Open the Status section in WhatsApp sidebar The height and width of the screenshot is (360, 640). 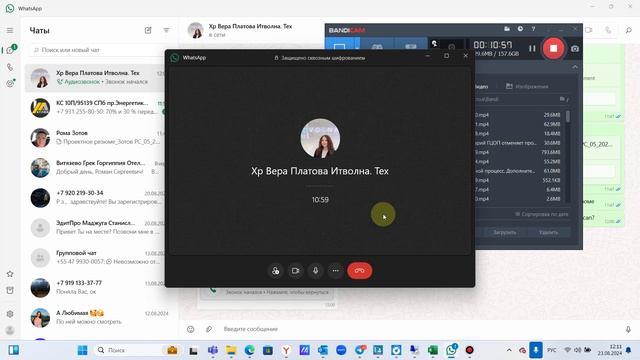point(10,83)
